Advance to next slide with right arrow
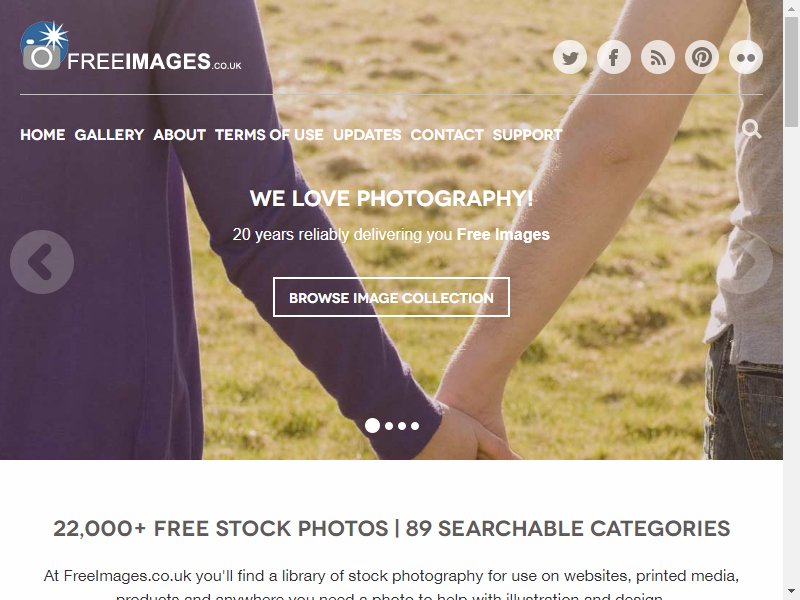Viewport: 800px width, 600px height. tap(744, 262)
